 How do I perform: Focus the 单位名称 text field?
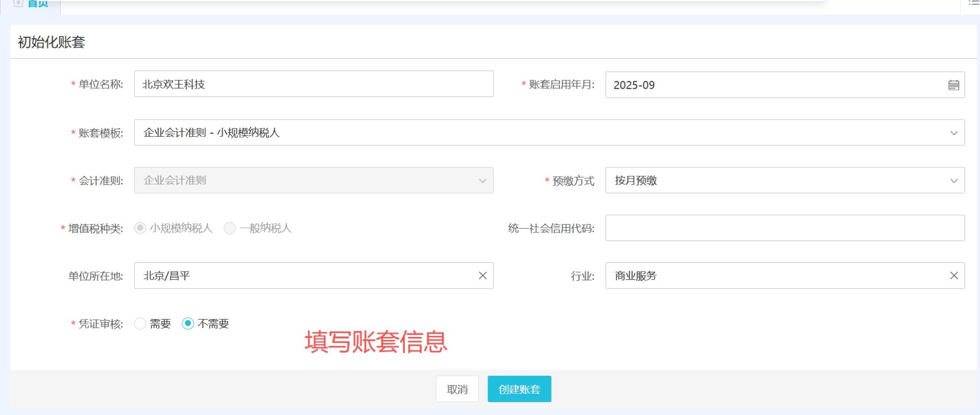[x=313, y=84]
